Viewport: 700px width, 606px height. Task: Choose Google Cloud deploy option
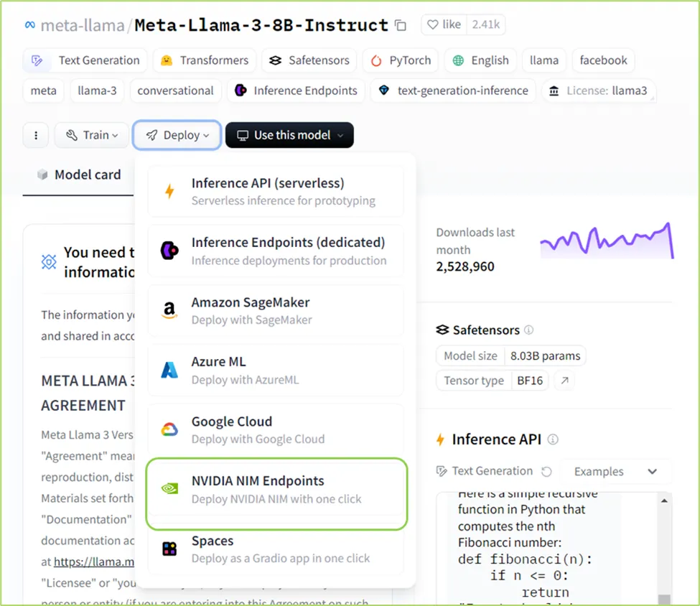[276, 430]
